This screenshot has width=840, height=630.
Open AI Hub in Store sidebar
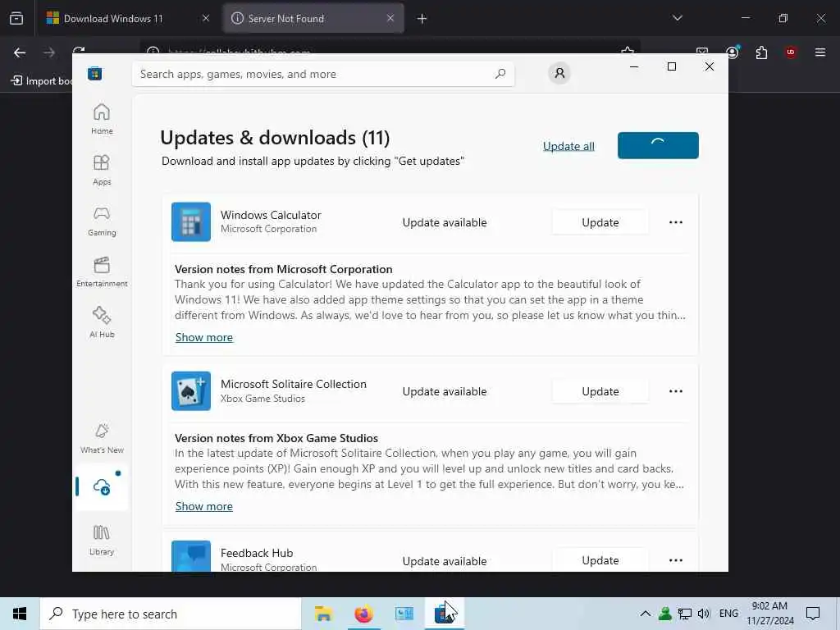102,322
